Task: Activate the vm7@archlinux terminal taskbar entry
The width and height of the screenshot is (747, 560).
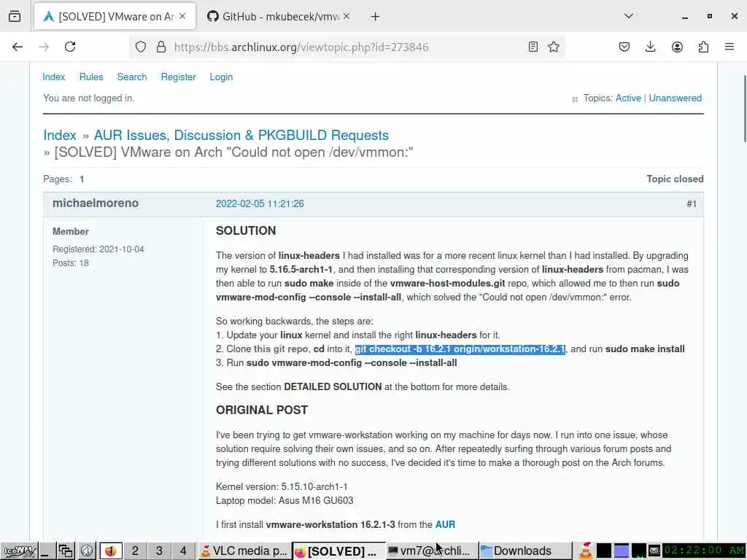Action: pos(431,551)
